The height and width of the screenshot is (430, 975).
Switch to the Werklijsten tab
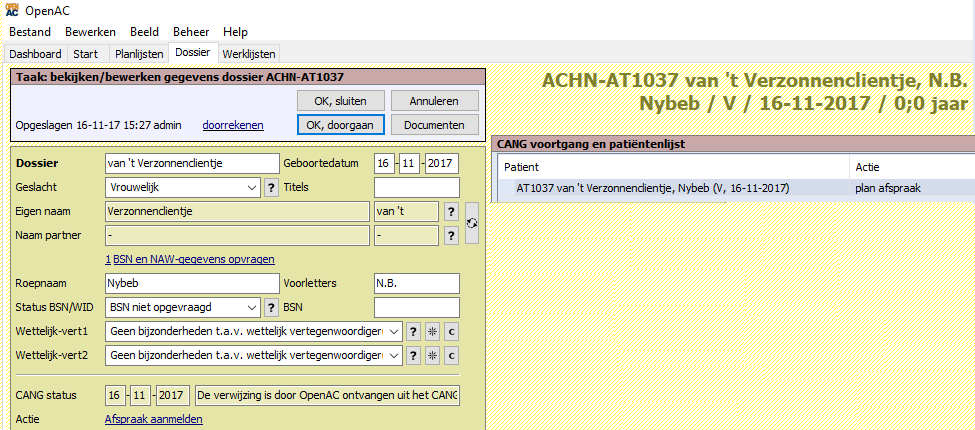(249, 53)
